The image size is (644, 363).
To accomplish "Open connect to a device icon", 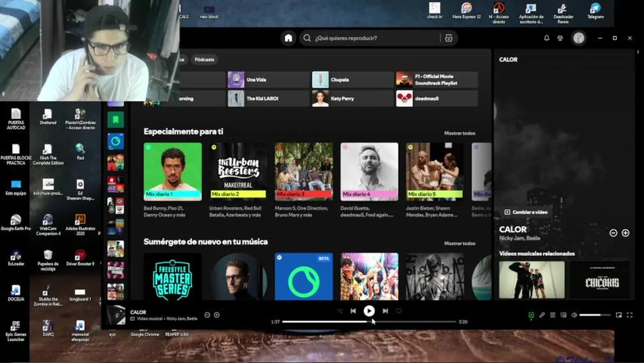I will tap(563, 315).
